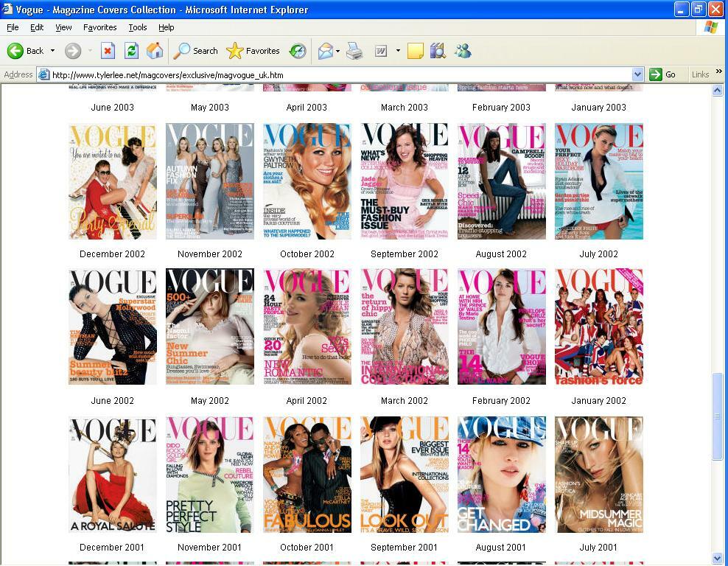The image size is (728, 566).
Task: Click the Go button
Action: coord(662,74)
